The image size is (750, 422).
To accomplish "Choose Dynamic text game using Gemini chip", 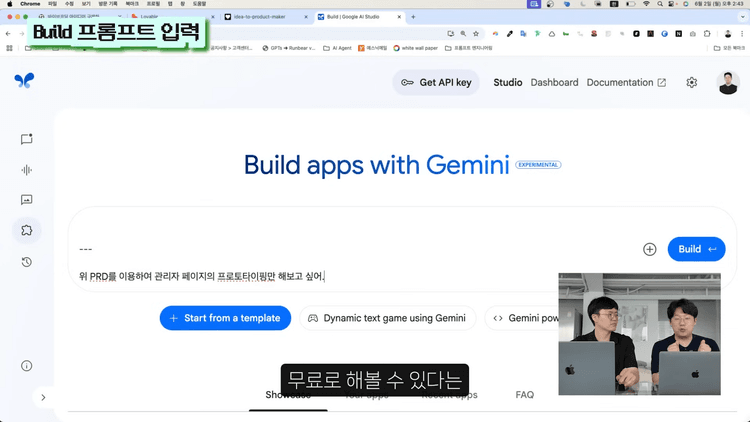I will pyautogui.click(x=386, y=318).
